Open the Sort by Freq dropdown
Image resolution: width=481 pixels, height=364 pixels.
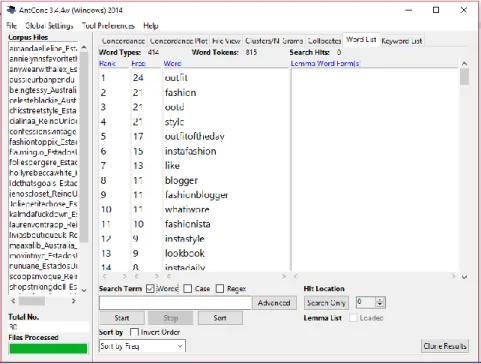pos(142,346)
